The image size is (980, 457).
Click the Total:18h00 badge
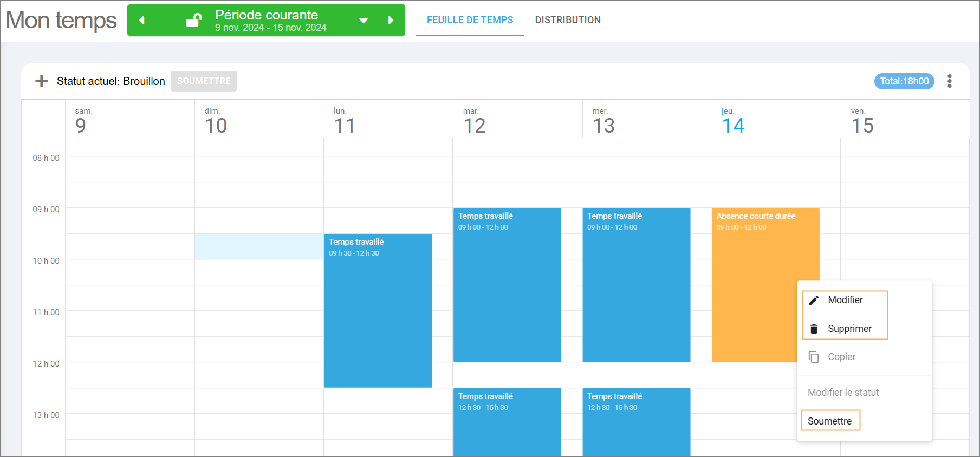point(904,81)
